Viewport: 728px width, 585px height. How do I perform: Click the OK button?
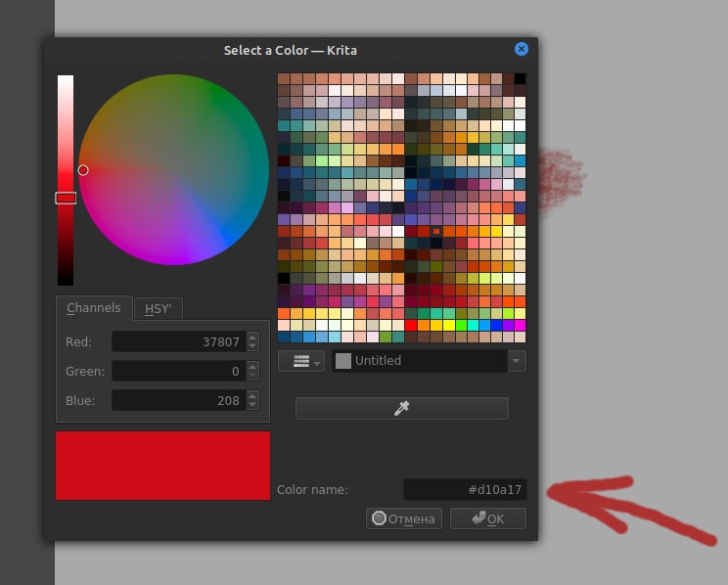(488, 518)
